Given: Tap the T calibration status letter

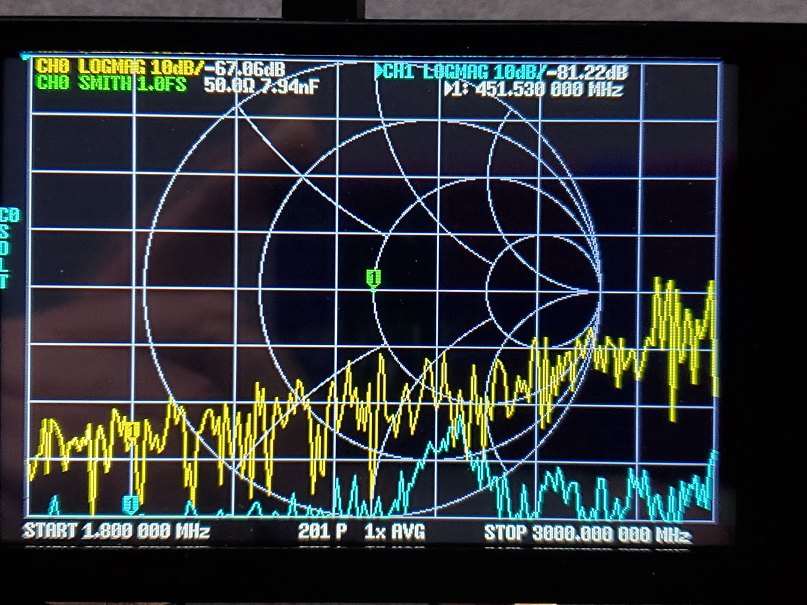Looking at the screenshot, I should pyautogui.click(x=4, y=281).
